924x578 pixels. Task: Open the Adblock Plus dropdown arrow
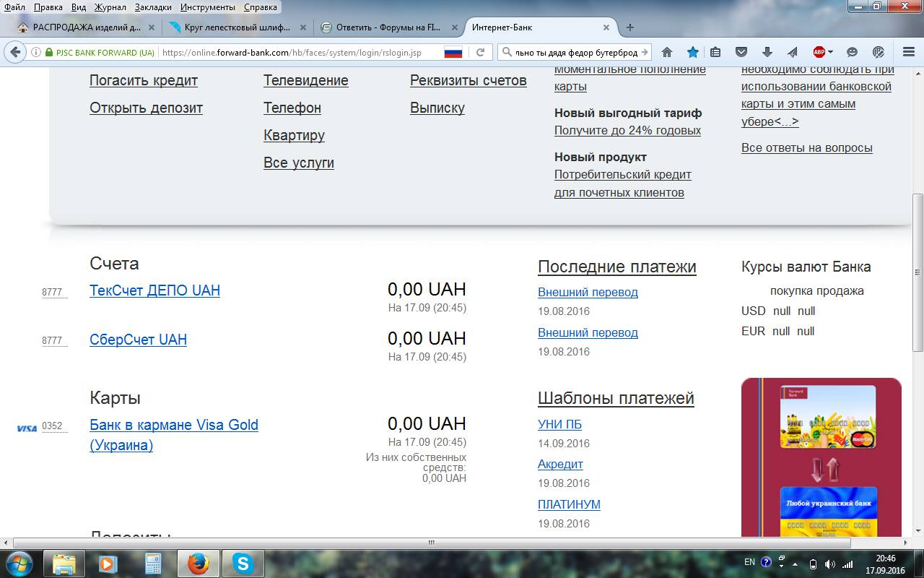(x=831, y=52)
